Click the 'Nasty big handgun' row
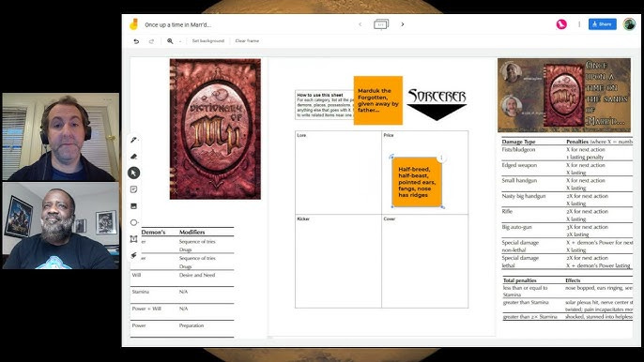This screenshot has height=362, width=644. (x=567, y=200)
